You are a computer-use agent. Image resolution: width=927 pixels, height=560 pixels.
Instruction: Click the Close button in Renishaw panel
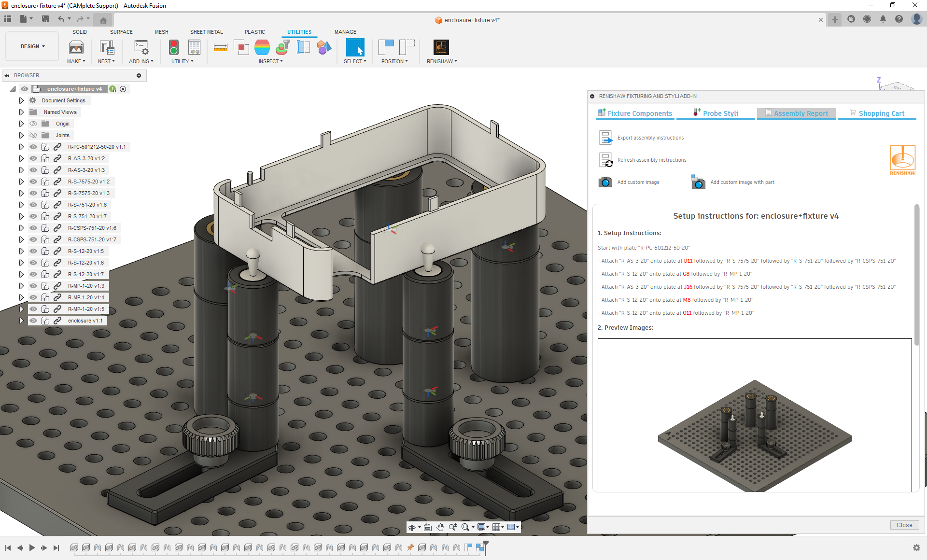tap(904, 525)
